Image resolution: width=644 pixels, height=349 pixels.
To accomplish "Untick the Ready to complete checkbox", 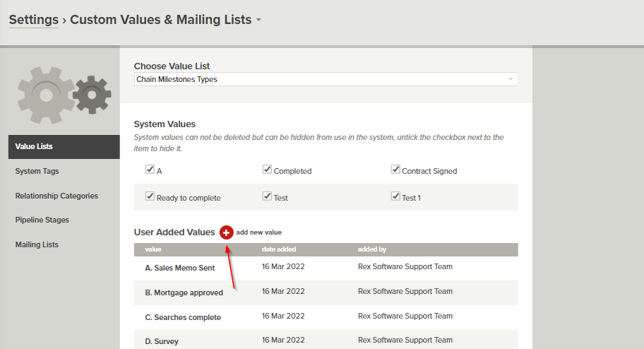I will (x=150, y=196).
